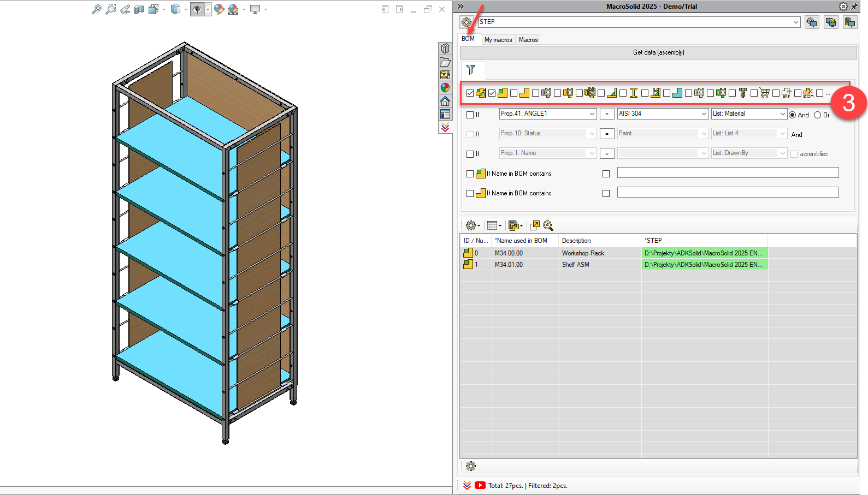Image resolution: width=868 pixels, height=495 pixels.
Task: Open the Custom Properties pane icon
Action: (x=445, y=114)
